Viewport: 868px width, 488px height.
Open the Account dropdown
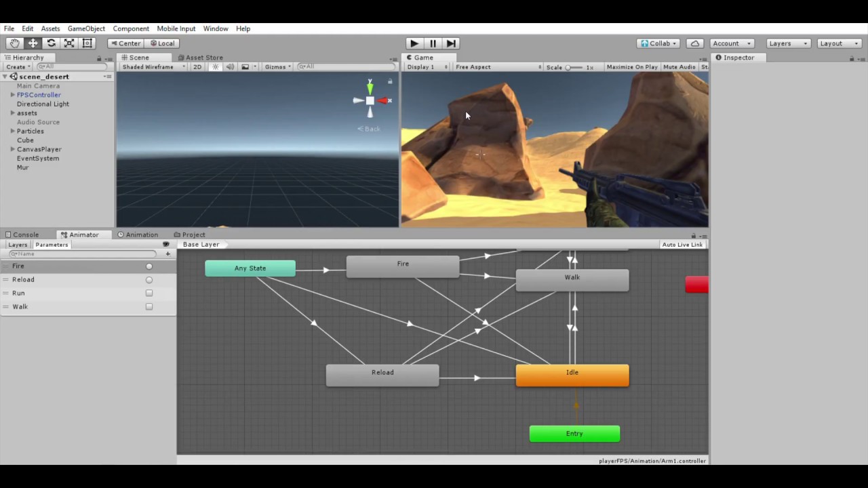pyautogui.click(x=731, y=43)
